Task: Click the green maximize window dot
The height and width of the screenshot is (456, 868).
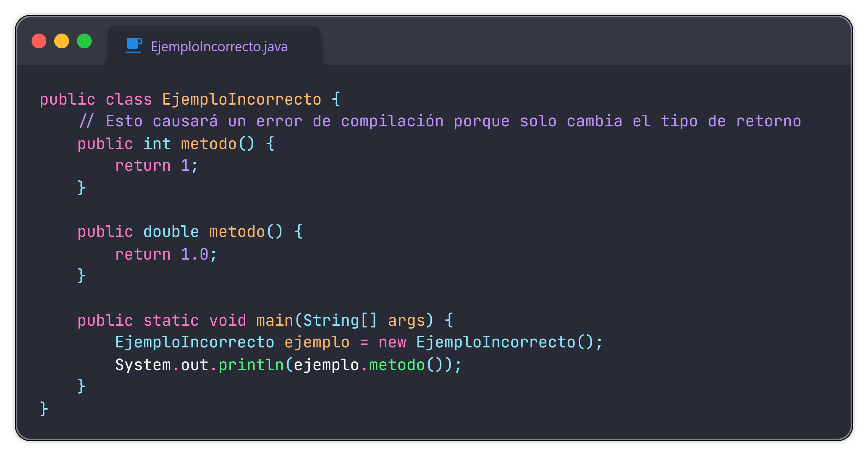Action: pos(84,41)
